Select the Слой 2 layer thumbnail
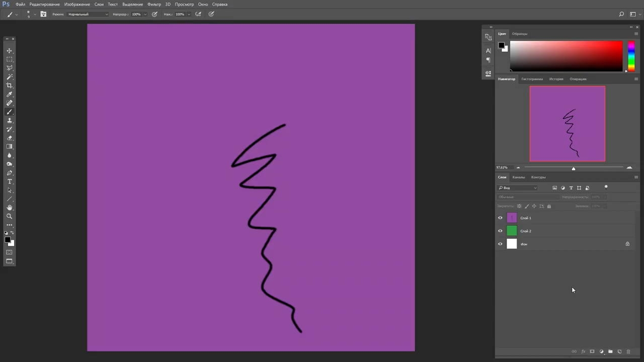The image size is (644, 362). click(512, 231)
